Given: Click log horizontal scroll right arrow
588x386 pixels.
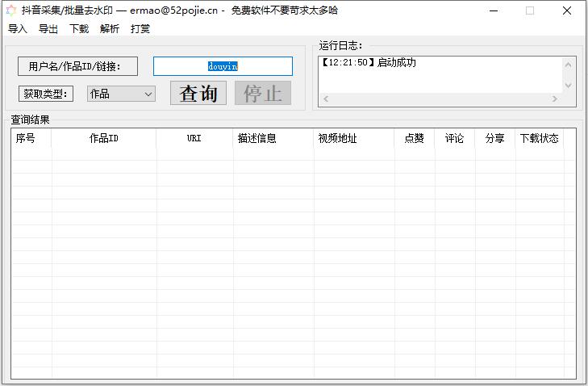Looking at the screenshot, I should tap(554, 99).
